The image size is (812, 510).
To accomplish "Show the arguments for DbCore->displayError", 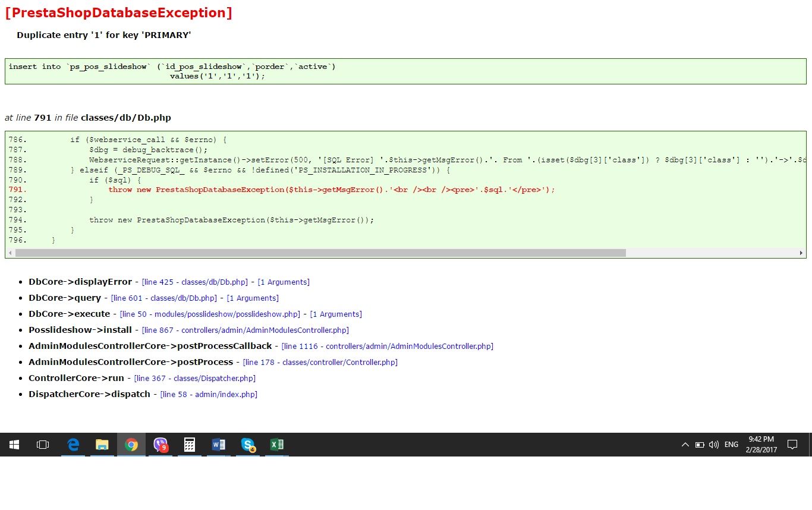I will coord(284,282).
